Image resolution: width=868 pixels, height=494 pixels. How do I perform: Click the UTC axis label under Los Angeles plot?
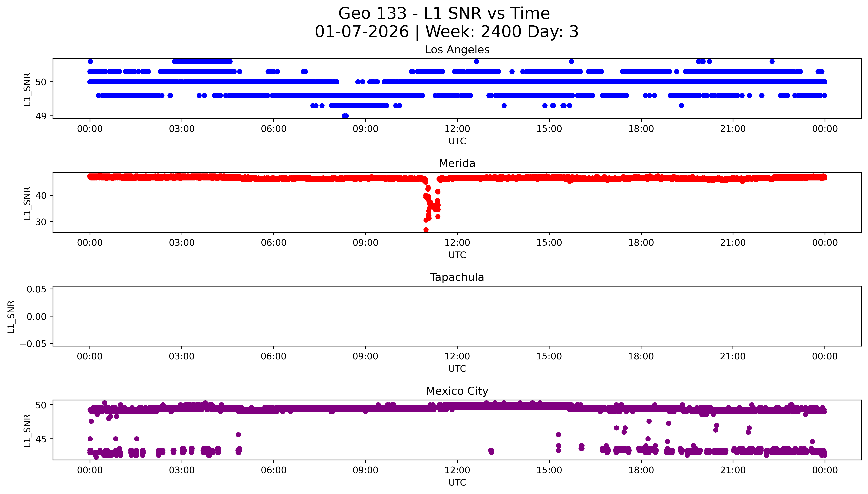pyautogui.click(x=457, y=141)
